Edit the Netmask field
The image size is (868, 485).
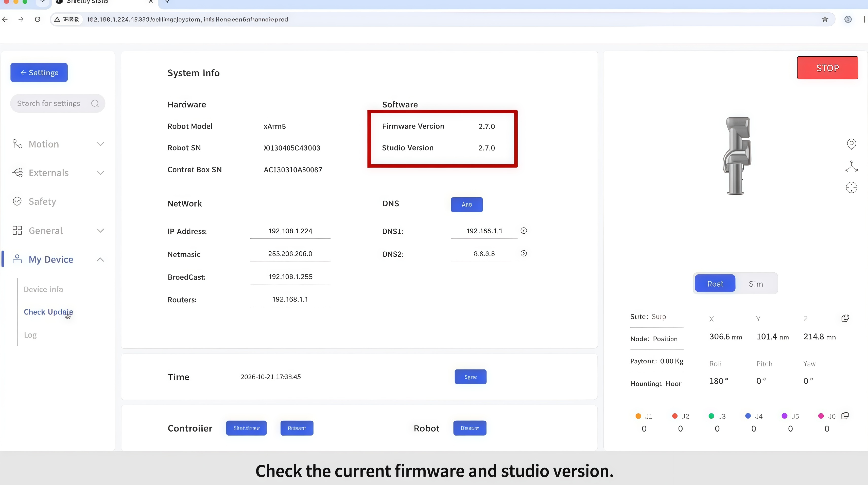(x=290, y=254)
